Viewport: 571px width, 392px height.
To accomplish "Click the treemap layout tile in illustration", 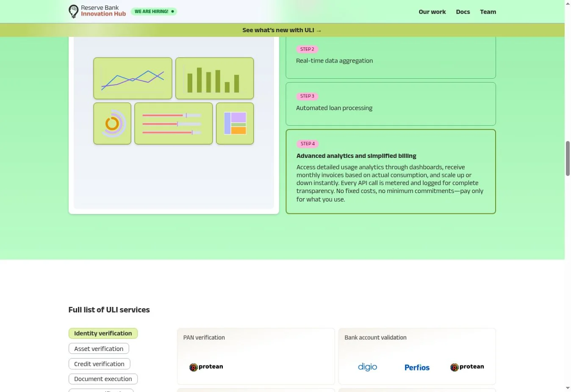I will click(235, 124).
